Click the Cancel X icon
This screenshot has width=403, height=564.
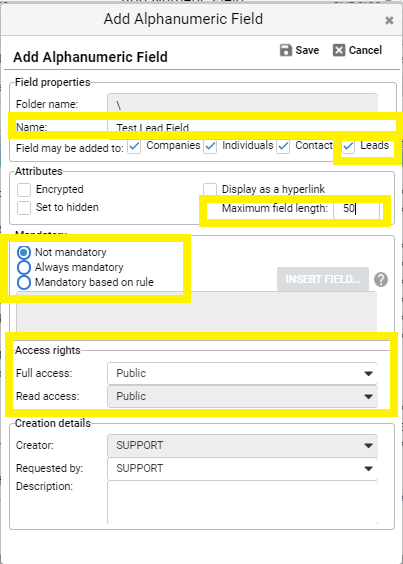[339, 50]
